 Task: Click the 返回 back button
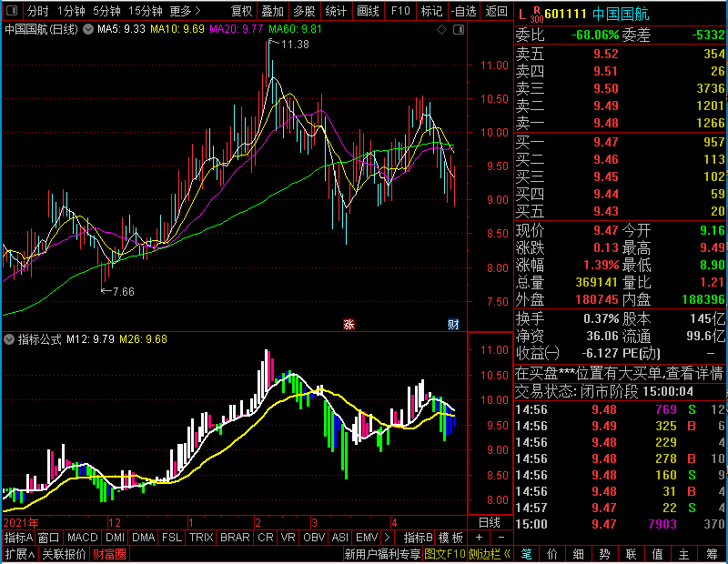pyautogui.click(x=496, y=11)
